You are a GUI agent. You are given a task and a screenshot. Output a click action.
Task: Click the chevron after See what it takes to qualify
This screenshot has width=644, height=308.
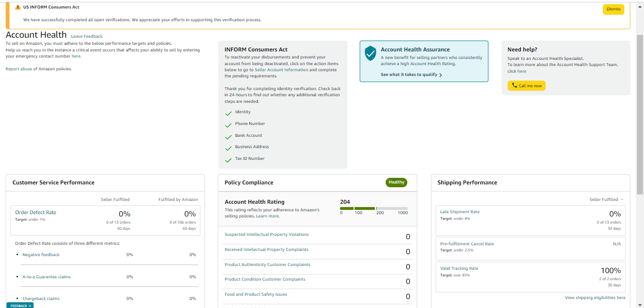click(440, 75)
